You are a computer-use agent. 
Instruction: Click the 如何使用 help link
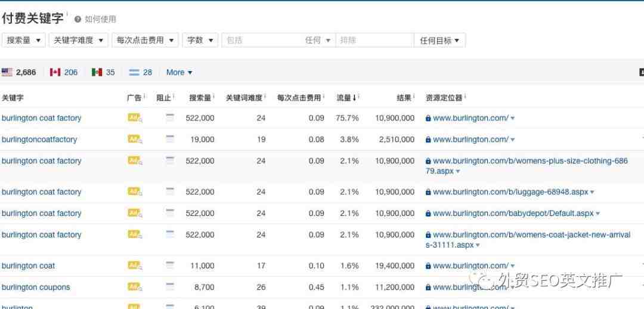100,19
